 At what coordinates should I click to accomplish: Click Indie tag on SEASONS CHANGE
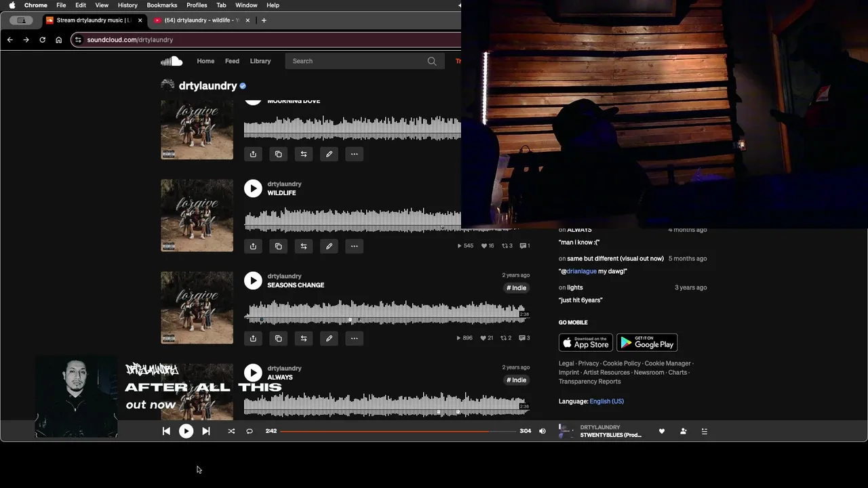(516, 288)
